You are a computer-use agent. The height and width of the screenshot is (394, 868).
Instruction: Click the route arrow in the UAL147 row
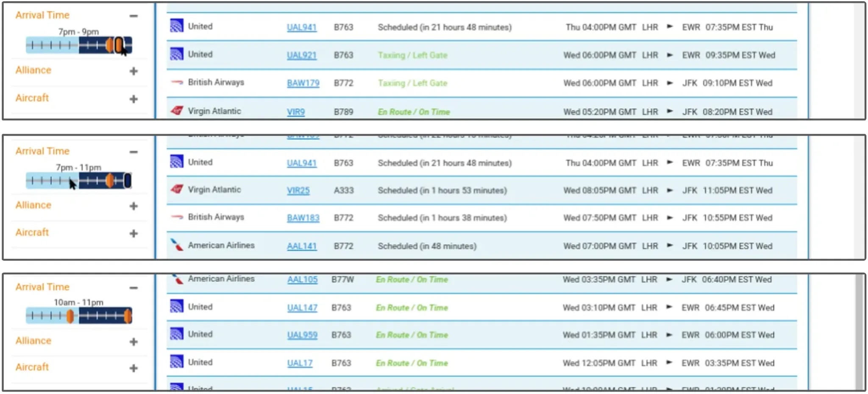(x=669, y=307)
